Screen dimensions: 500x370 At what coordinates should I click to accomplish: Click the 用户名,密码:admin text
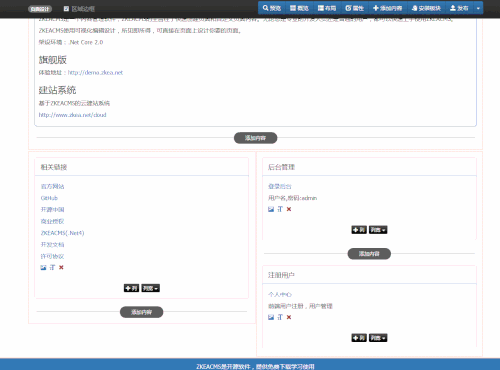tap(292, 198)
